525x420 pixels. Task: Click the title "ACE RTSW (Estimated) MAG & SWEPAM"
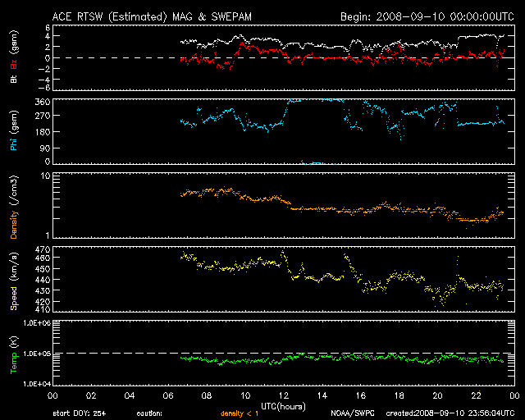(152, 16)
